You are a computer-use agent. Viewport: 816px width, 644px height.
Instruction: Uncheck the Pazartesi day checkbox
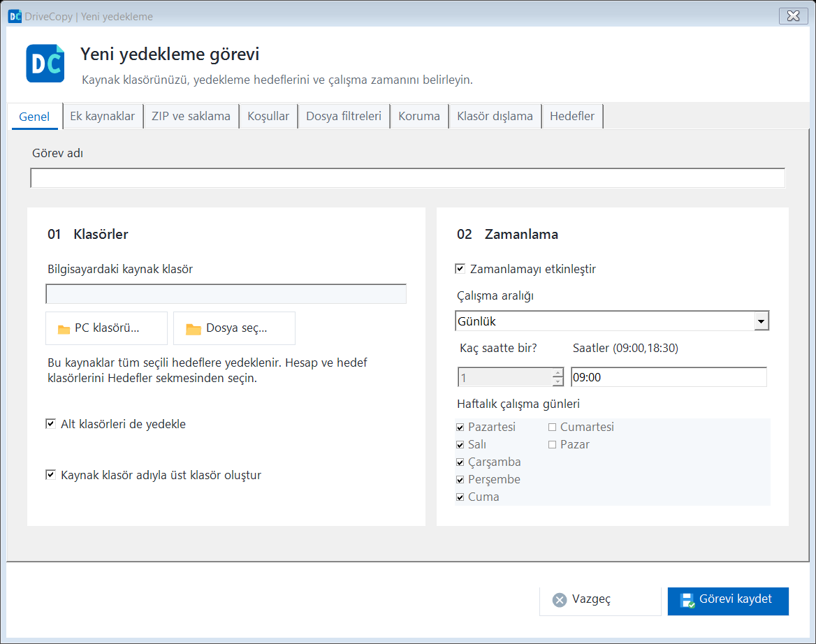pos(460,427)
